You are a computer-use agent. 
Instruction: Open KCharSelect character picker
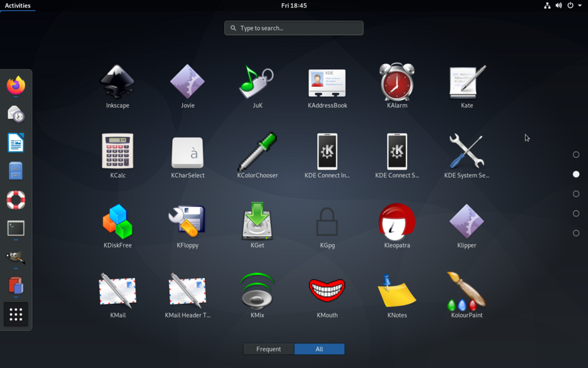(x=187, y=156)
